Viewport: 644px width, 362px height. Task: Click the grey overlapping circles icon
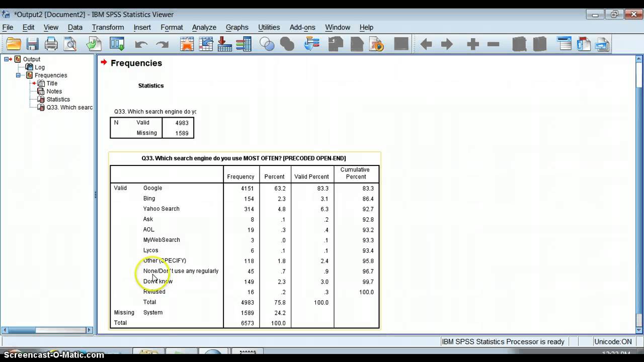[x=287, y=44]
